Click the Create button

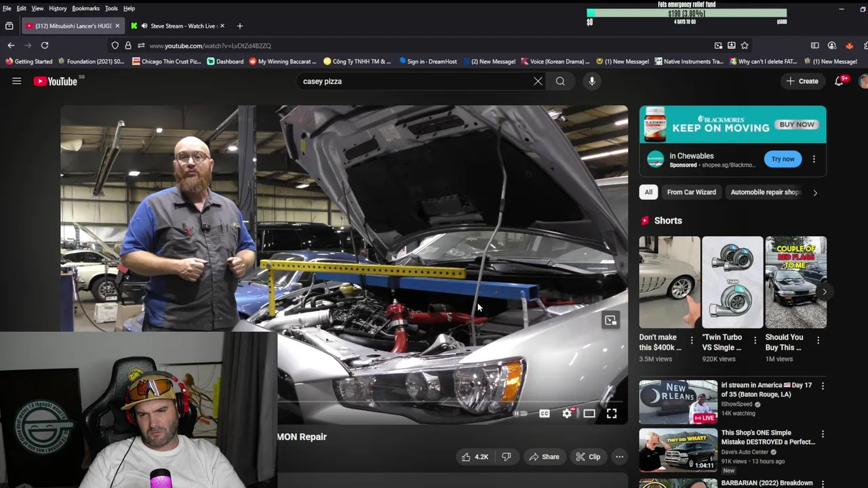[x=802, y=81]
